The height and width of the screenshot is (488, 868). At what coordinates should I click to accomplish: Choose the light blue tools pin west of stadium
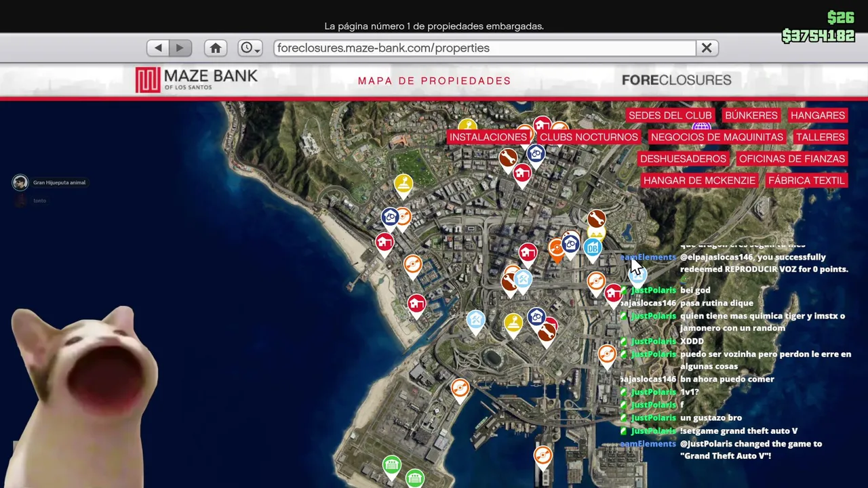pyautogui.click(x=476, y=320)
